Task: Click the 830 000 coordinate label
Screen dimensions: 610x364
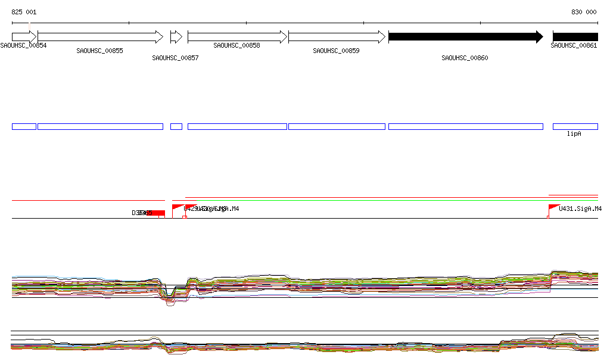Action: pos(584,12)
